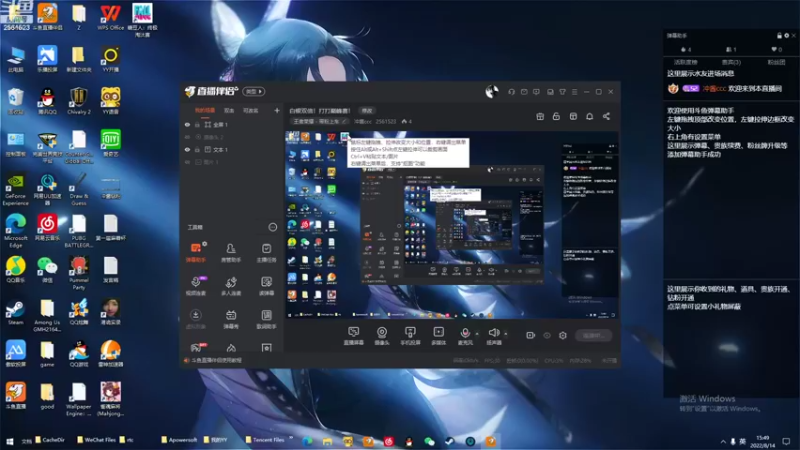The width and height of the screenshot is (800, 450).
Task: Open the WPS Office desktop shortcut
Action: point(110,17)
